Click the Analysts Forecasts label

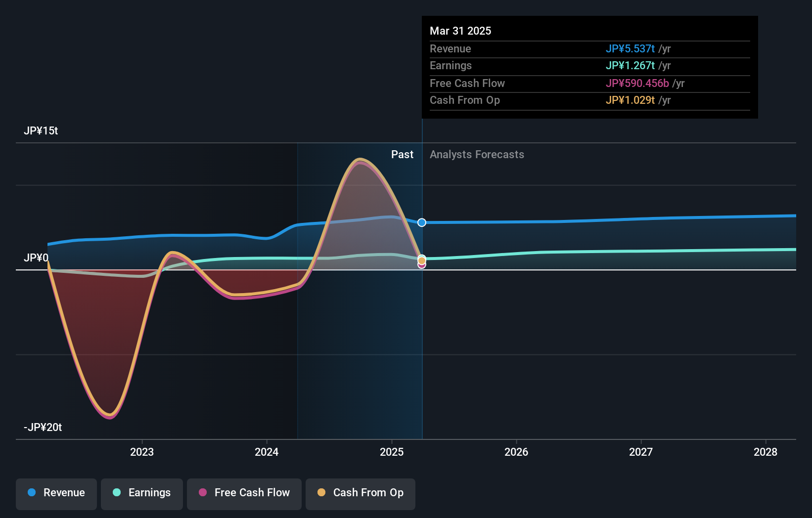click(477, 155)
